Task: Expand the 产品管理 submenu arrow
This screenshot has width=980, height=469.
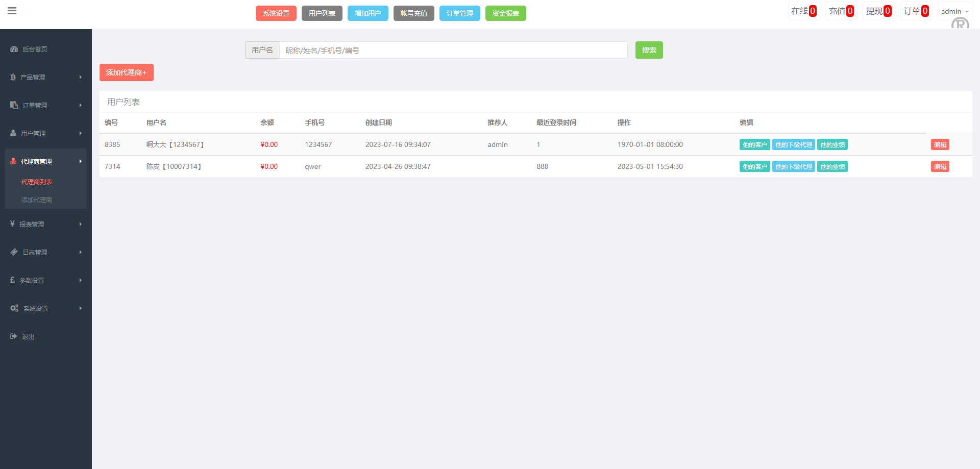Action: [80, 77]
